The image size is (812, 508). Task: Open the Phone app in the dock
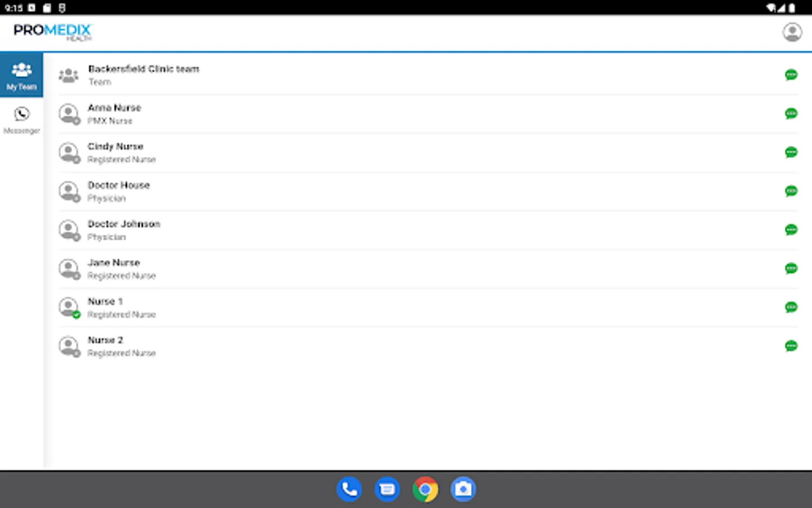point(349,489)
